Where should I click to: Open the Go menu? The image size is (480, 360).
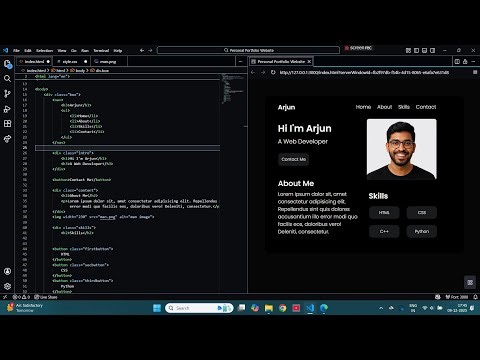pyautogui.click(x=74, y=51)
